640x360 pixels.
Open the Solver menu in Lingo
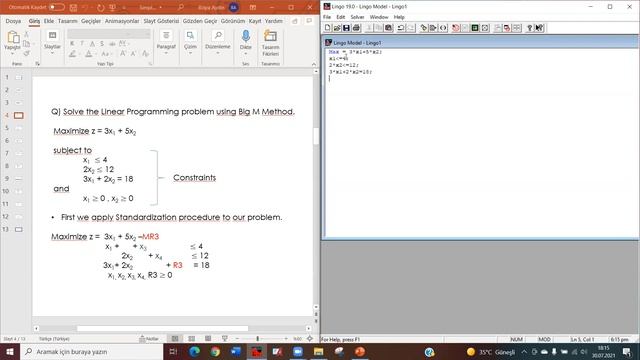click(357, 17)
